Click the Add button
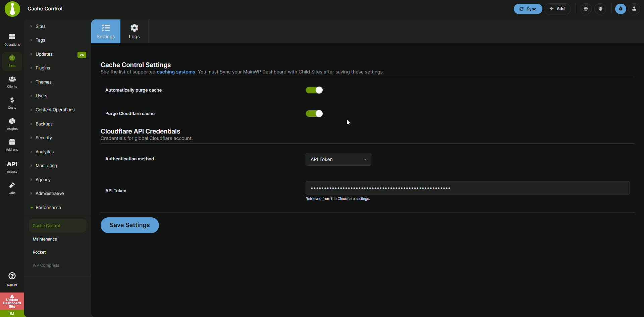 557,9
